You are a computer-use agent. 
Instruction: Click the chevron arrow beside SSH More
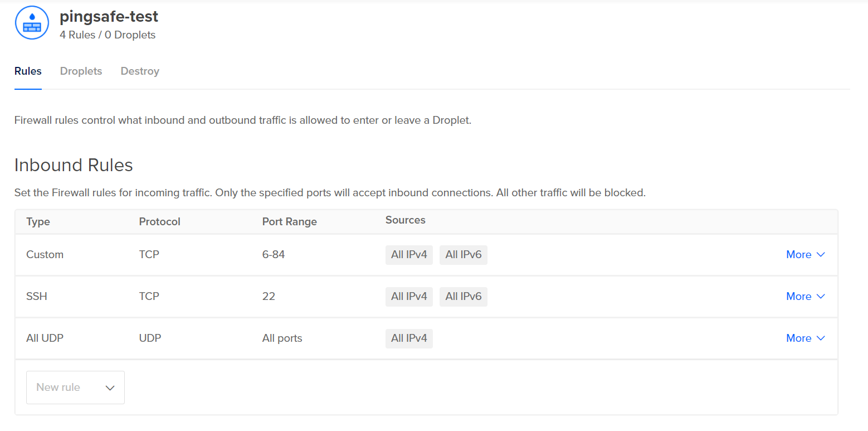(x=820, y=297)
